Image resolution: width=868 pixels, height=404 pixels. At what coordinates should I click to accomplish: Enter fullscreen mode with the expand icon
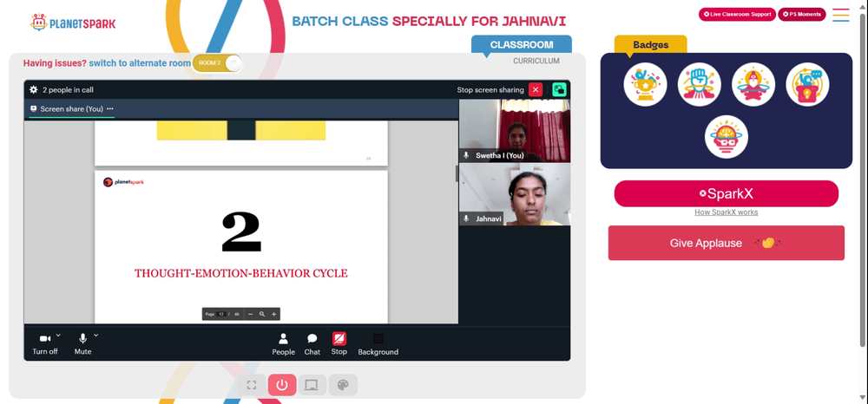(x=252, y=385)
